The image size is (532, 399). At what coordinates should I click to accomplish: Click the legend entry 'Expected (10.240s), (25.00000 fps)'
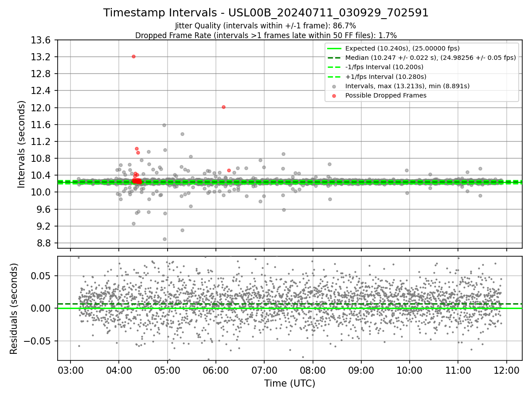403,48
